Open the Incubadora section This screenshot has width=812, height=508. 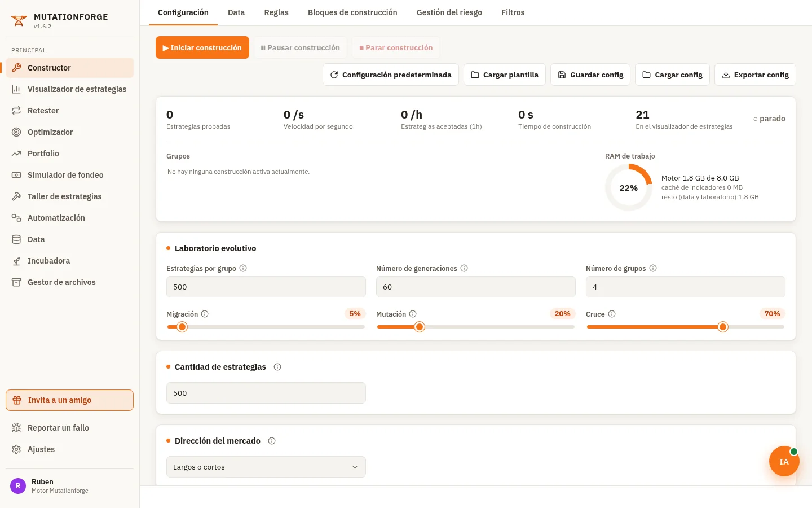pos(69,261)
